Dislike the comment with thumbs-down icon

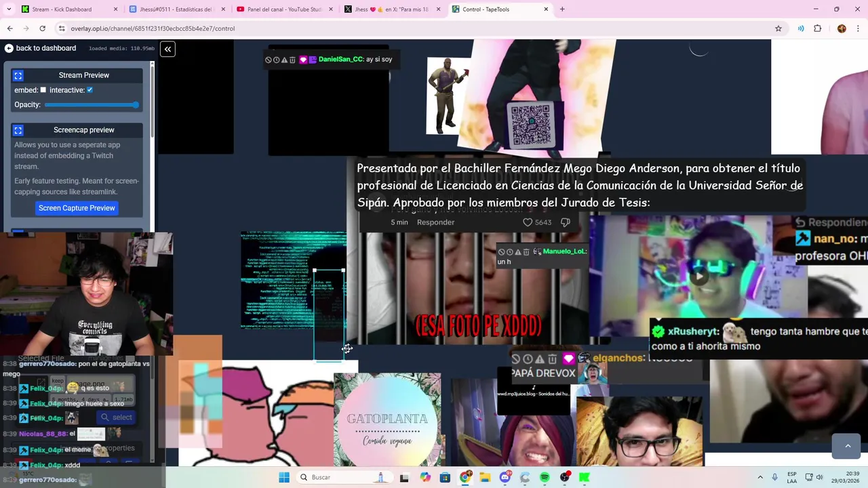coord(566,222)
